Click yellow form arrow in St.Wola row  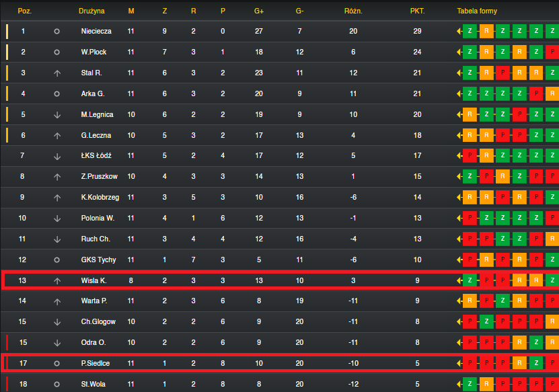click(459, 384)
